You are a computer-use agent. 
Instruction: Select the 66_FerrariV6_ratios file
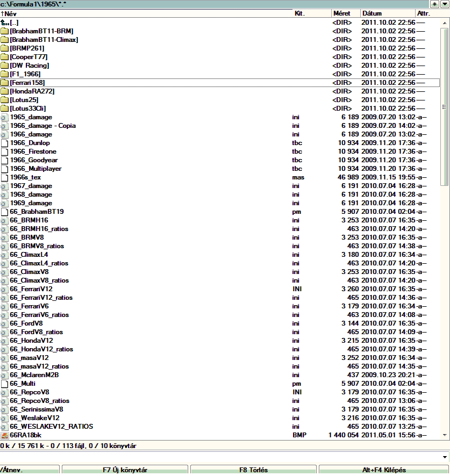(x=220, y=315)
